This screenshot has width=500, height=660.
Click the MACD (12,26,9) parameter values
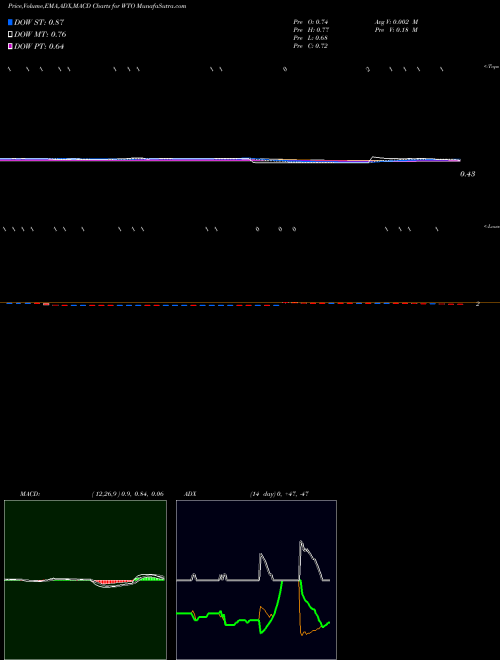coord(128,494)
